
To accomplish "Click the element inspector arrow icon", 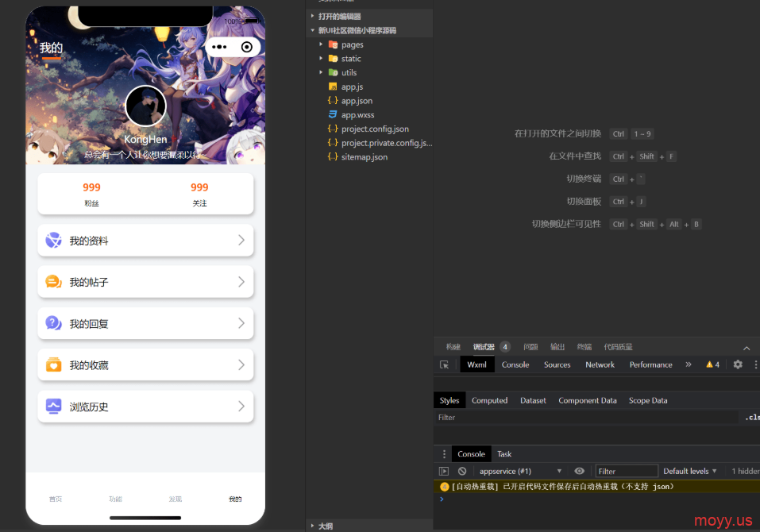I will pyautogui.click(x=444, y=364).
